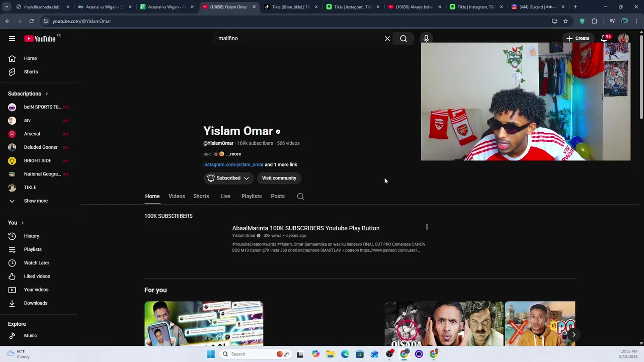The image size is (644, 362).
Task: Open File Explorer from the taskbar
Action: point(330,354)
